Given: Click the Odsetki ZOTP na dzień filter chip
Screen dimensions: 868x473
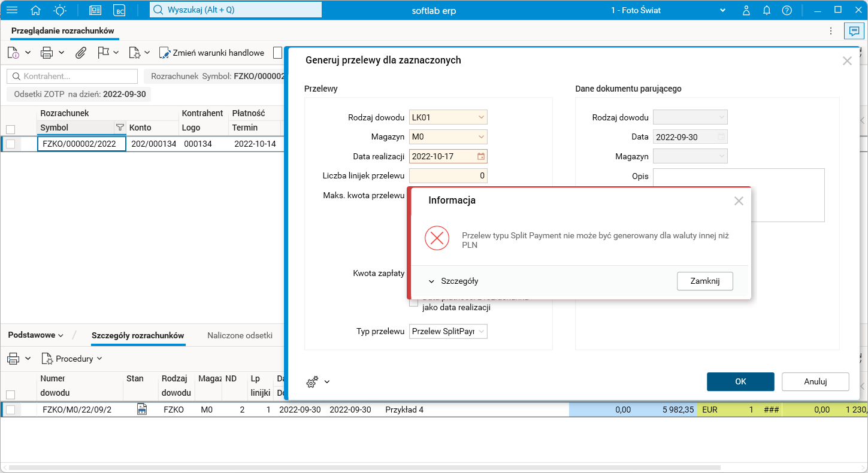Looking at the screenshot, I should [x=79, y=94].
